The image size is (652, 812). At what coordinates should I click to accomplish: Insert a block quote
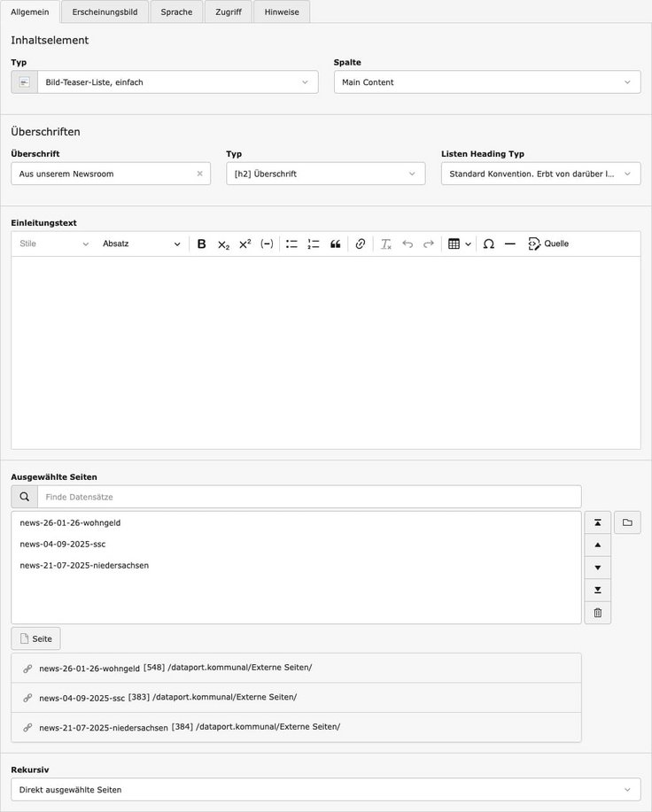335,244
